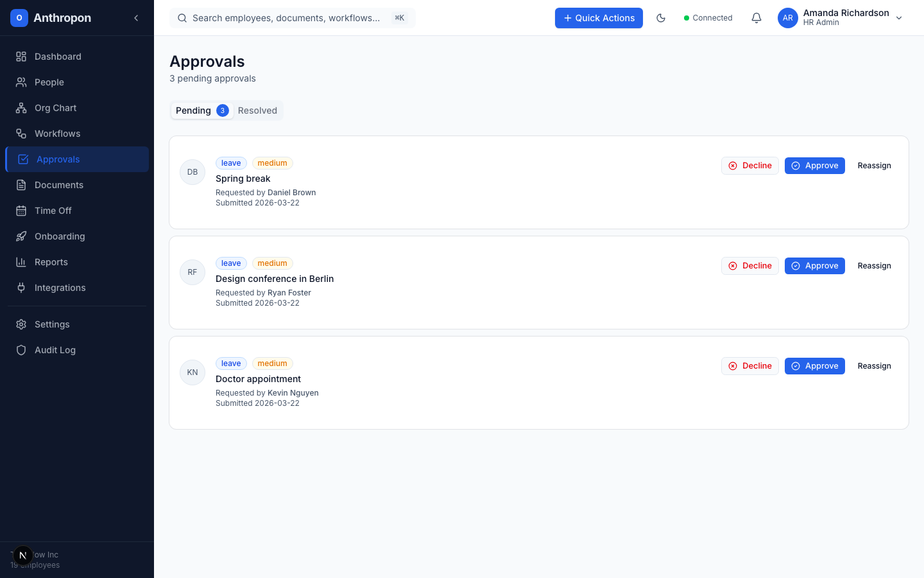Open the Documents section
This screenshot has height=578, width=924.
click(x=59, y=185)
